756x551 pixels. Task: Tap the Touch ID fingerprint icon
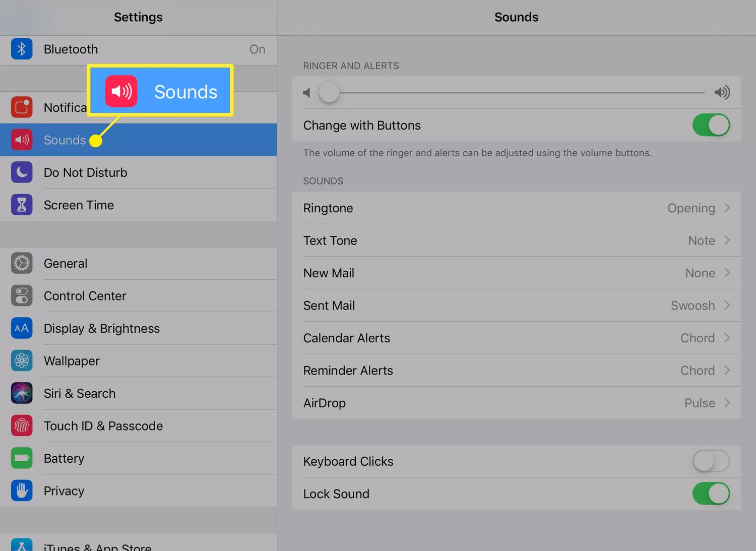pyautogui.click(x=22, y=426)
